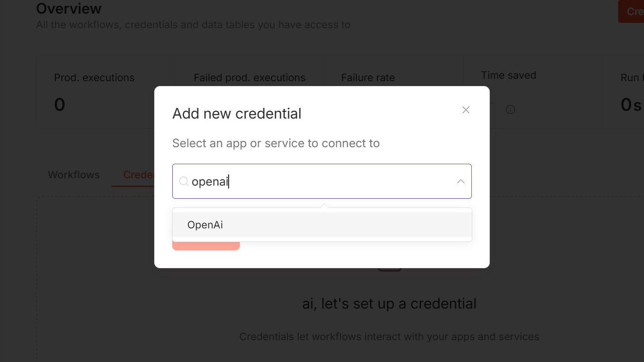Switch to the Workflows tab
644x362 pixels.
tap(73, 175)
